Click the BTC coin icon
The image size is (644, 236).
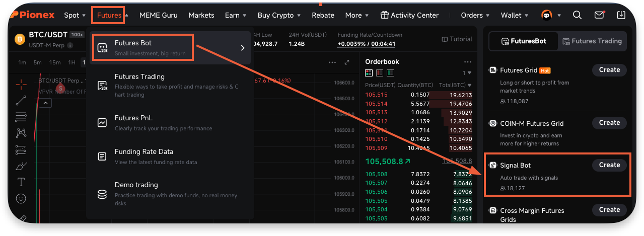point(20,39)
